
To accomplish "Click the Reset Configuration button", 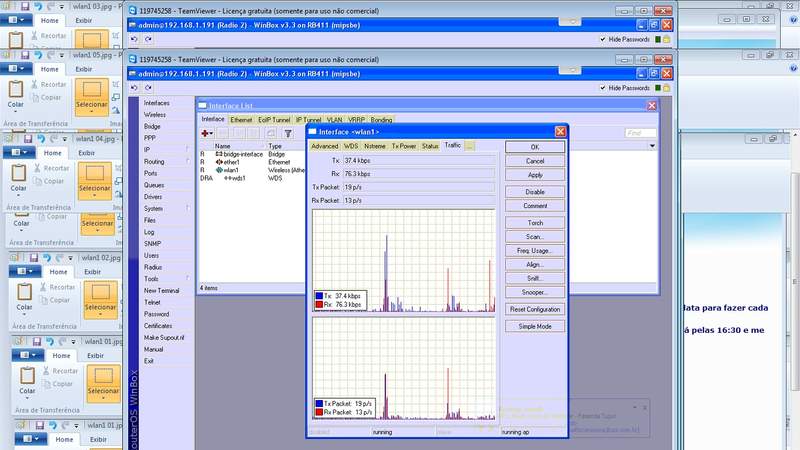I will point(535,309).
